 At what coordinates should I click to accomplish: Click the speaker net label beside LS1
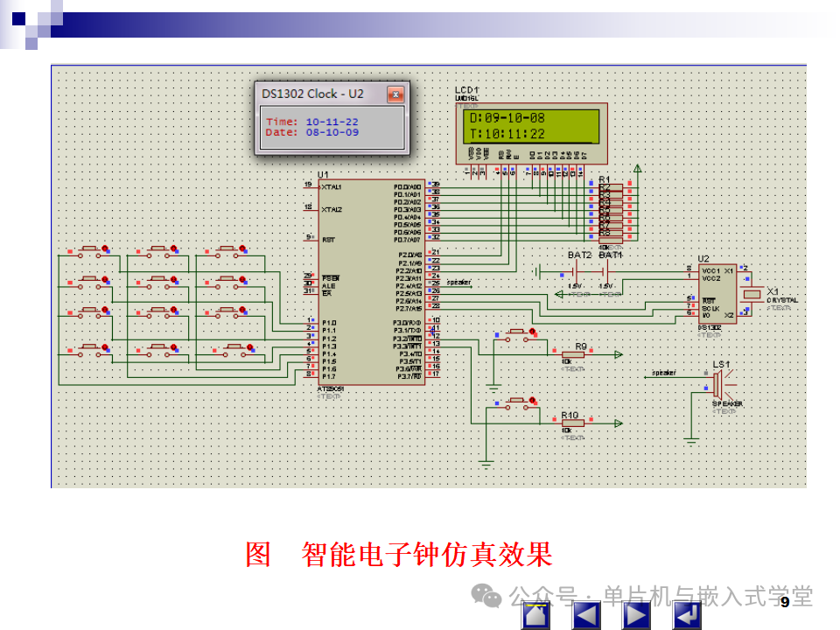point(664,373)
